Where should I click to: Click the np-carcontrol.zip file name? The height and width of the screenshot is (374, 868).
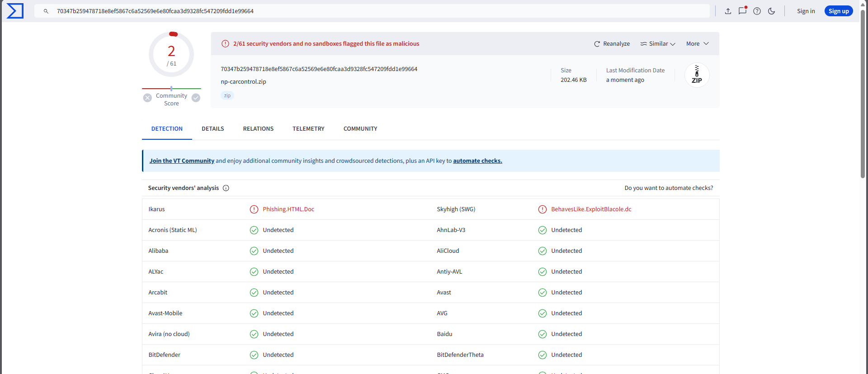click(243, 82)
